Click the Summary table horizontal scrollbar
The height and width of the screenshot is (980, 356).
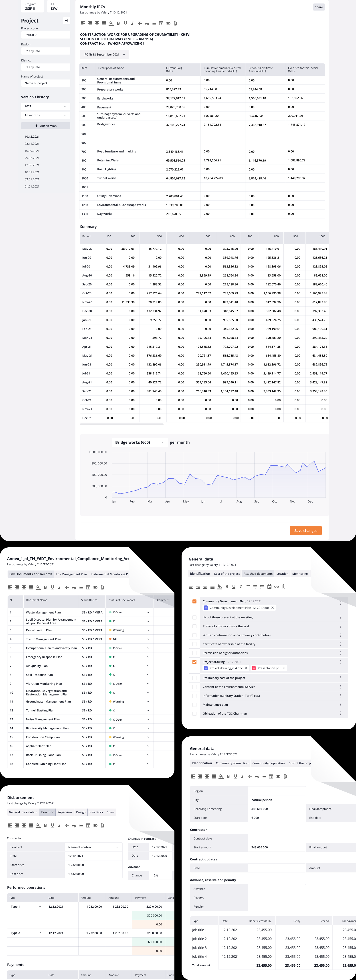[x=121, y=424]
